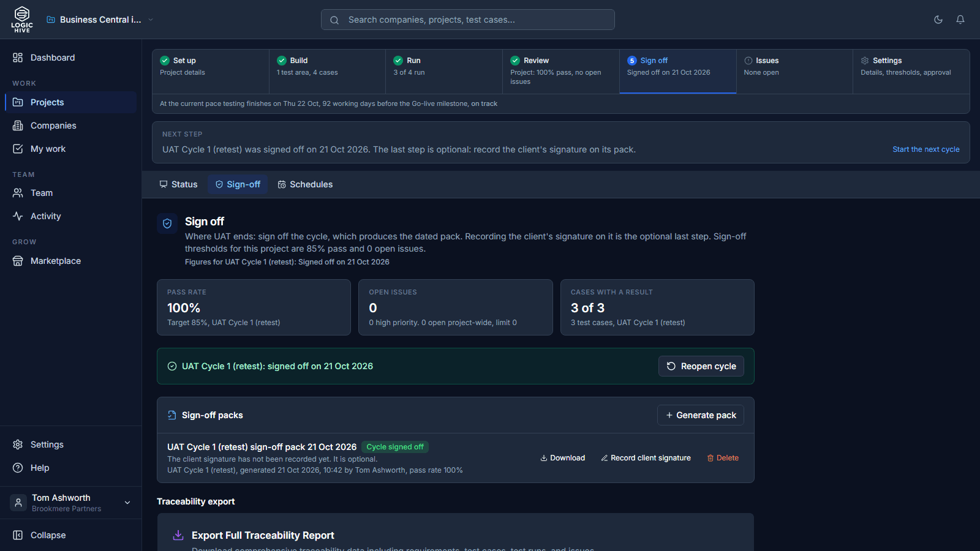Click the Activity pulse icon
The height and width of the screenshot is (551, 980).
click(x=18, y=216)
